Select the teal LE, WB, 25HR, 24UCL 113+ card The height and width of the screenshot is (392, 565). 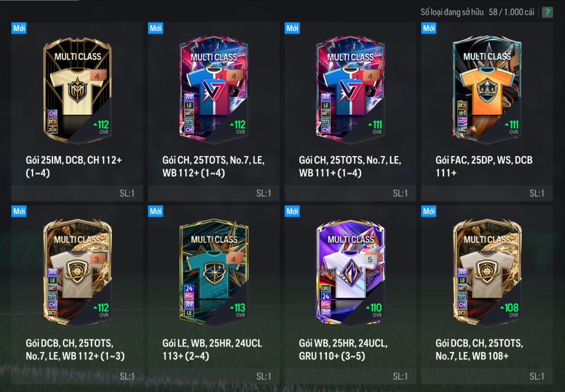point(214,273)
